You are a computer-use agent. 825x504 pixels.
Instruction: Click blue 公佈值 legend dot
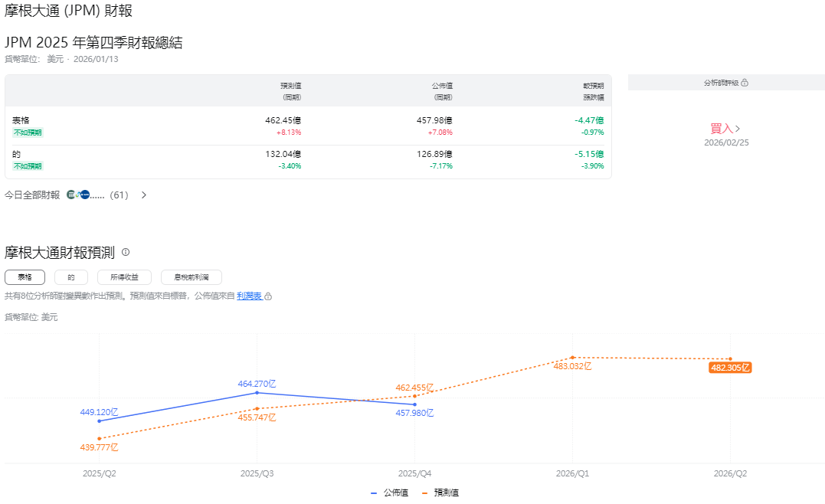[x=373, y=493]
